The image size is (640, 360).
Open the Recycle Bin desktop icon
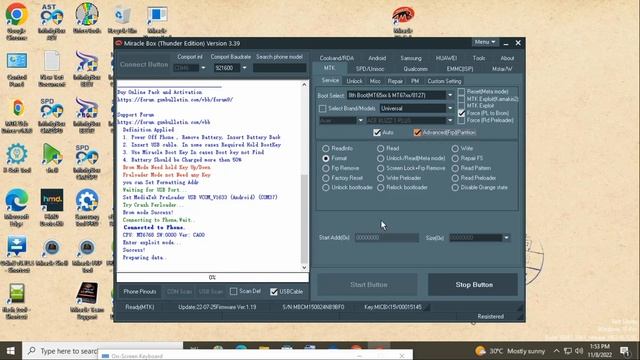122,20
